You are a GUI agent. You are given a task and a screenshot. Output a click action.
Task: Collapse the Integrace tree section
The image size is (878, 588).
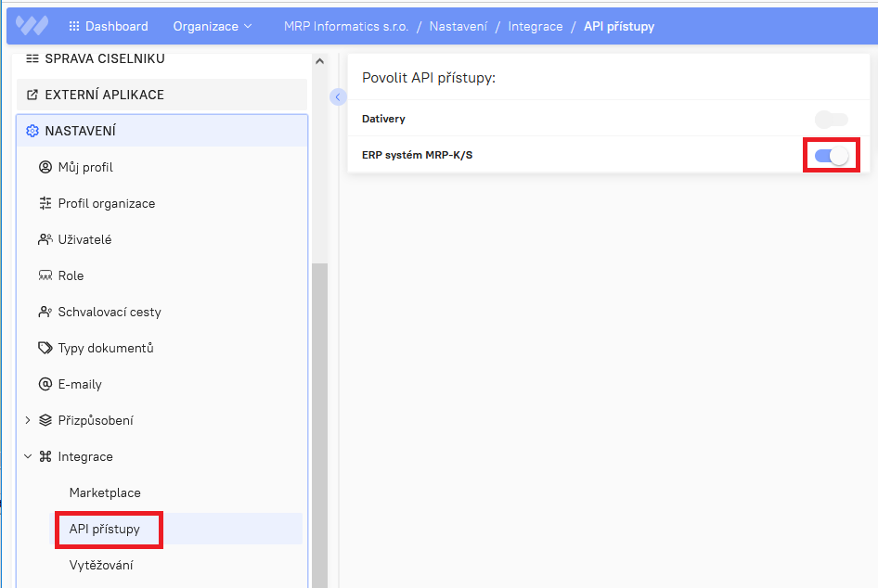coord(28,456)
